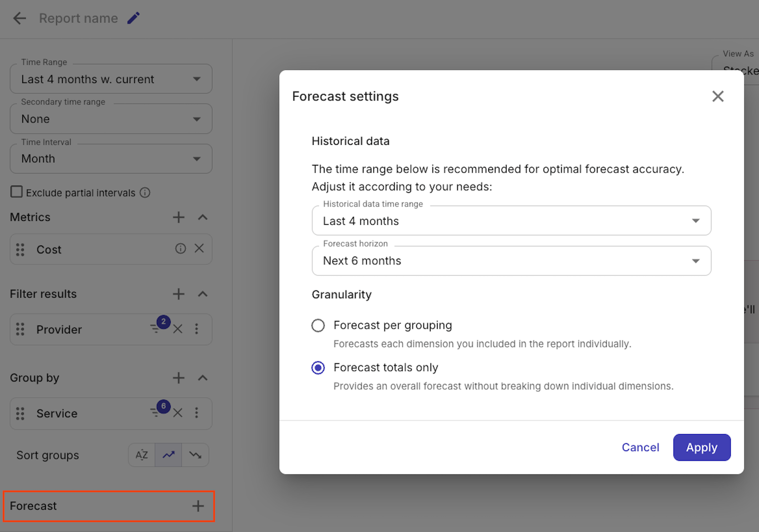Viewport: 759px width, 532px height.
Task: Add a filter using the plus icon
Action: pos(178,294)
